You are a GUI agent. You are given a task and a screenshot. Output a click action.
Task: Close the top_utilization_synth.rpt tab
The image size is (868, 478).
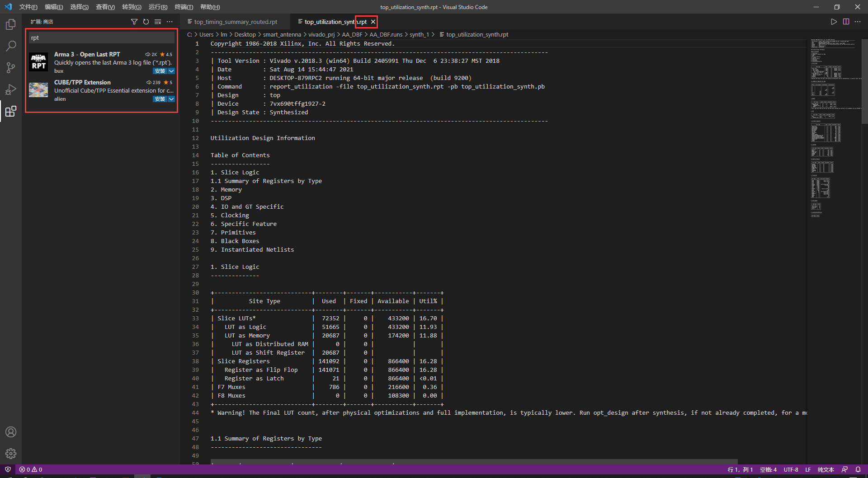tap(373, 22)
